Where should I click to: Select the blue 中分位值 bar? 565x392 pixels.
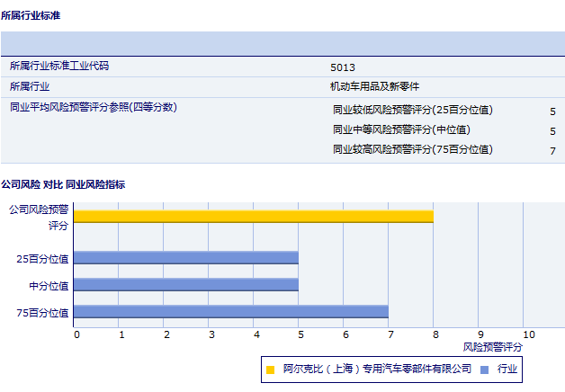point(186,285)
